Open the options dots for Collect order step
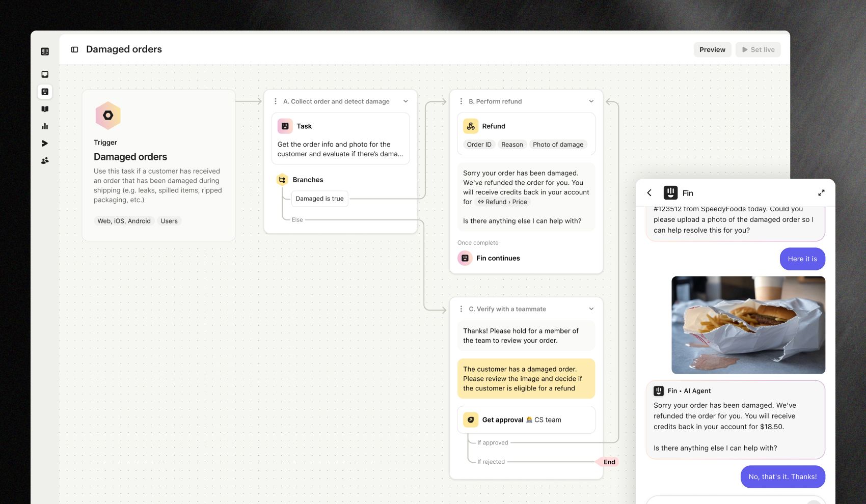This screenshot has height=504, width=866. pos(276,101)
